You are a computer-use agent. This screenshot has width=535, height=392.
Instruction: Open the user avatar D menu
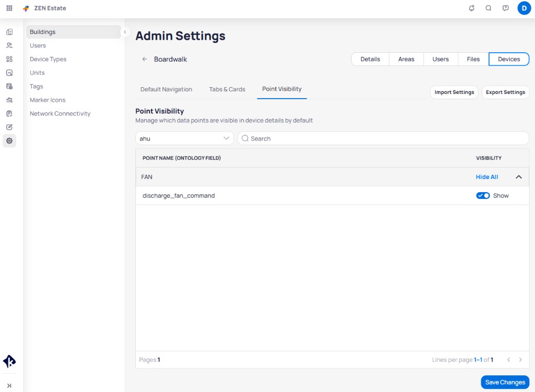tap(524, 8)
